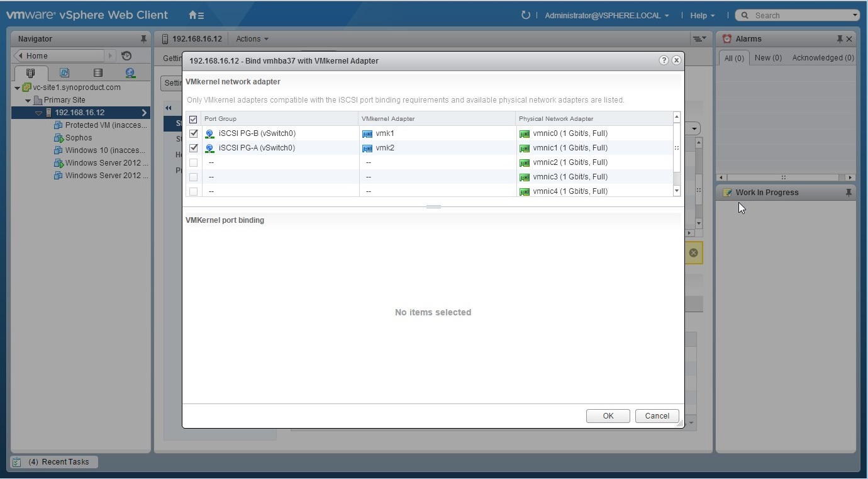This screenshot has width=868, height=479.
Task: Uncheck the iSCSI PG-B (vSwitch0) port group
Action: (193, 133)
